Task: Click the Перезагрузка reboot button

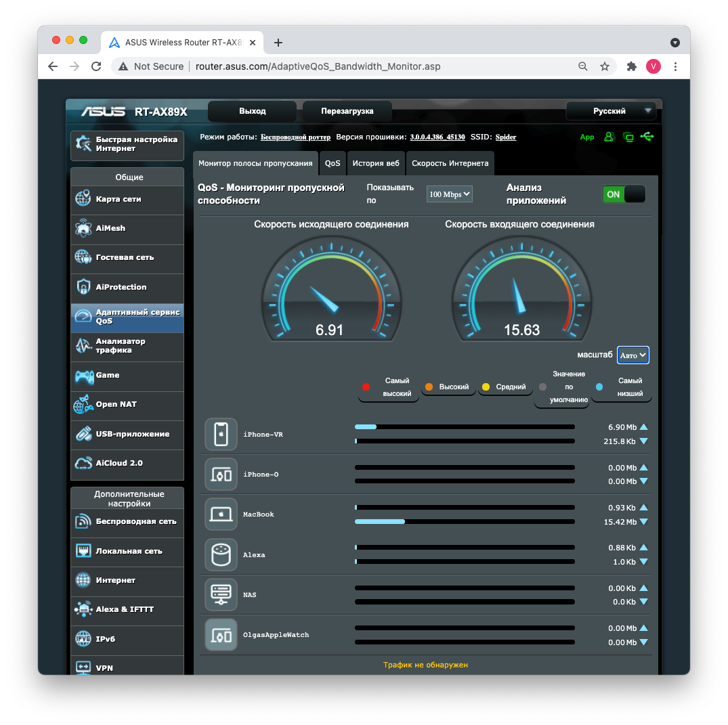Action: click(347, 111)
